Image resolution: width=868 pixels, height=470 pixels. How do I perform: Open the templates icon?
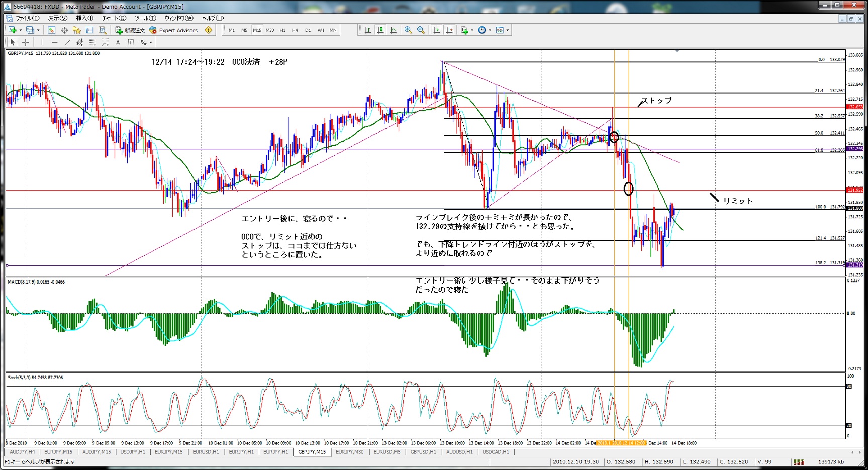pos(500,30)
